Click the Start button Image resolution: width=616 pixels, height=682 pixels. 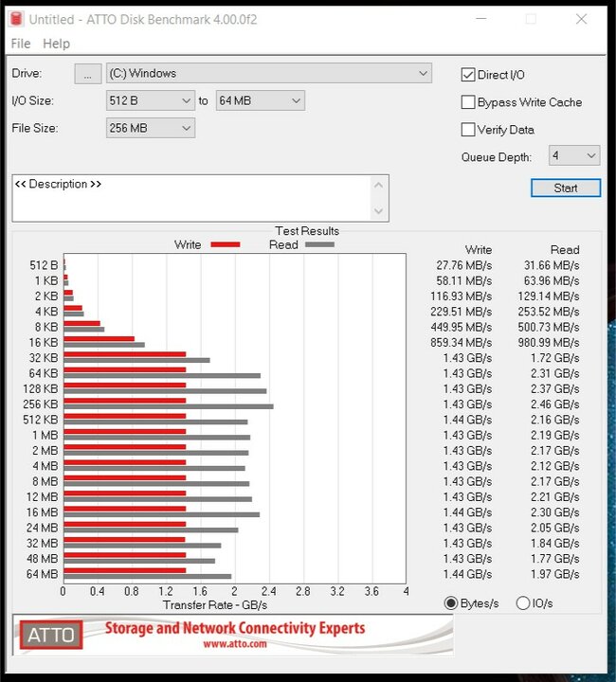566,188
